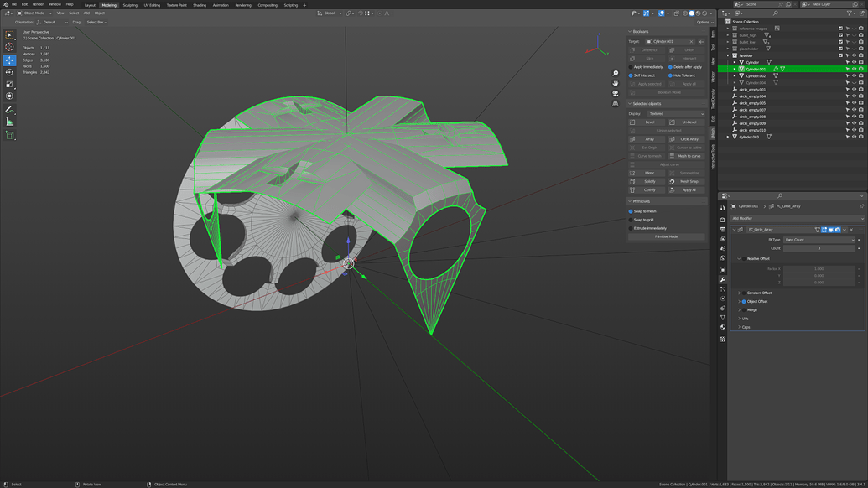Image resolution: width=868 pixels, height=488 pixels.
Task: Activate the Transform tool
Action: (9, 96)
